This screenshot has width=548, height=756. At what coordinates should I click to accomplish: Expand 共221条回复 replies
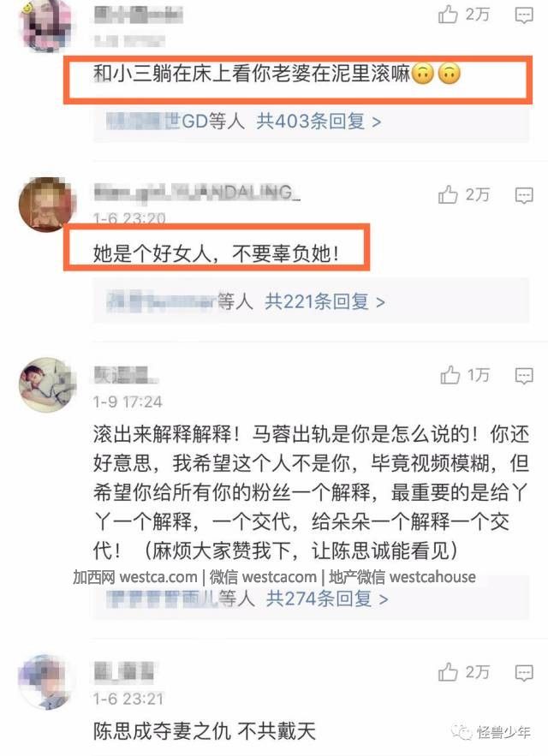[325, 302]
